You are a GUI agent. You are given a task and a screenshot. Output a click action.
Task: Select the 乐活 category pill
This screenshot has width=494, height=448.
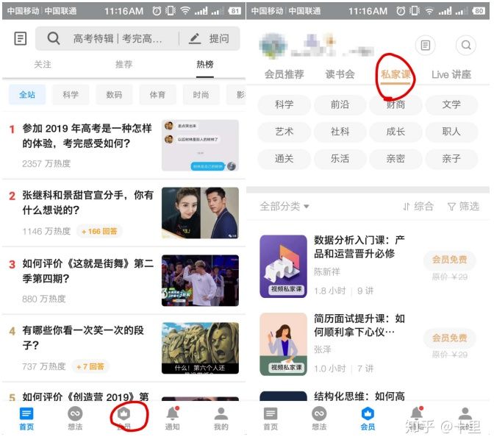[x=340, y=159]
